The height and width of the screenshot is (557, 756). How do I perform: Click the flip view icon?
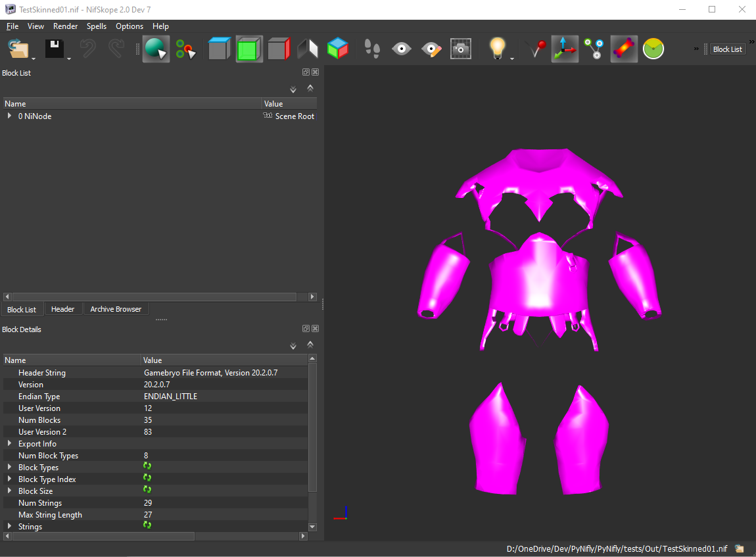tap(308, 49)
